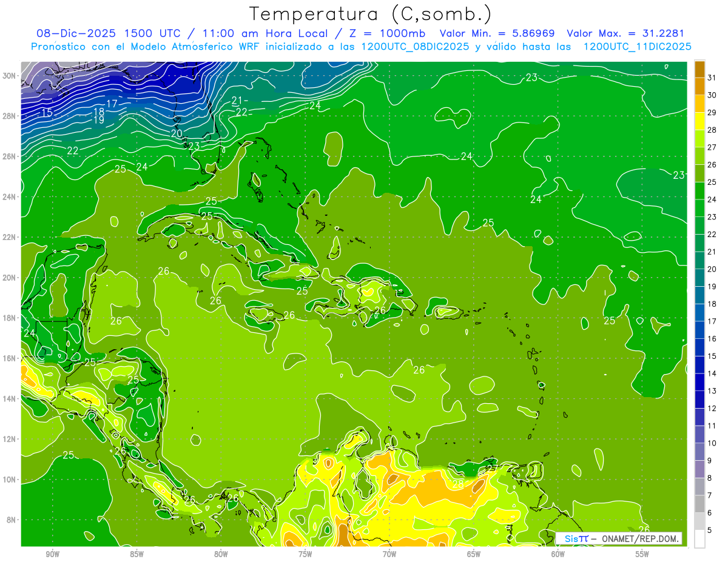Image resolution: width=728 pixels, height=562 pixels.
Task: Click the 12N latitude axis label
Action: pos(10,439)
